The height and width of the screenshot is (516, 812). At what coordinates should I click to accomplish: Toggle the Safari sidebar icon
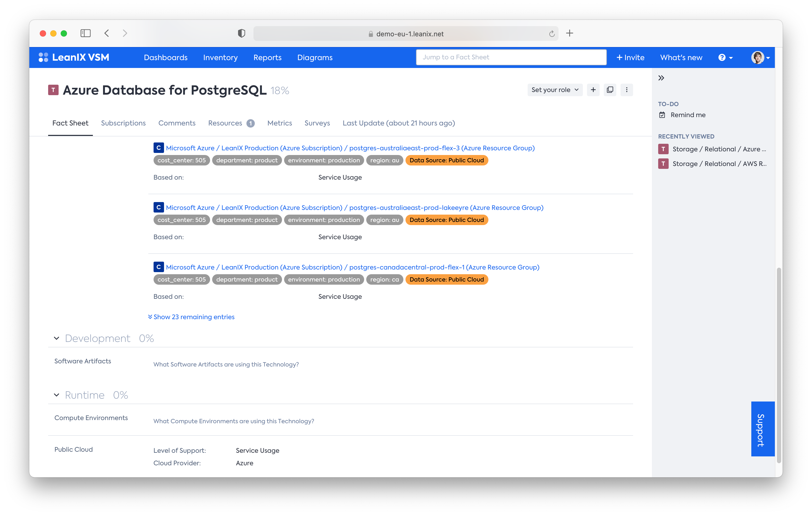click(86, 33)
